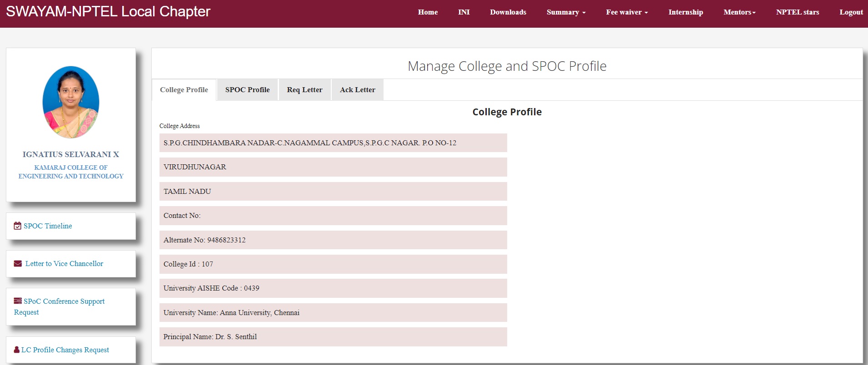This screenshot has width=868, height=365.
Task: Open the Req Letter tab
Action: [304, 90]
